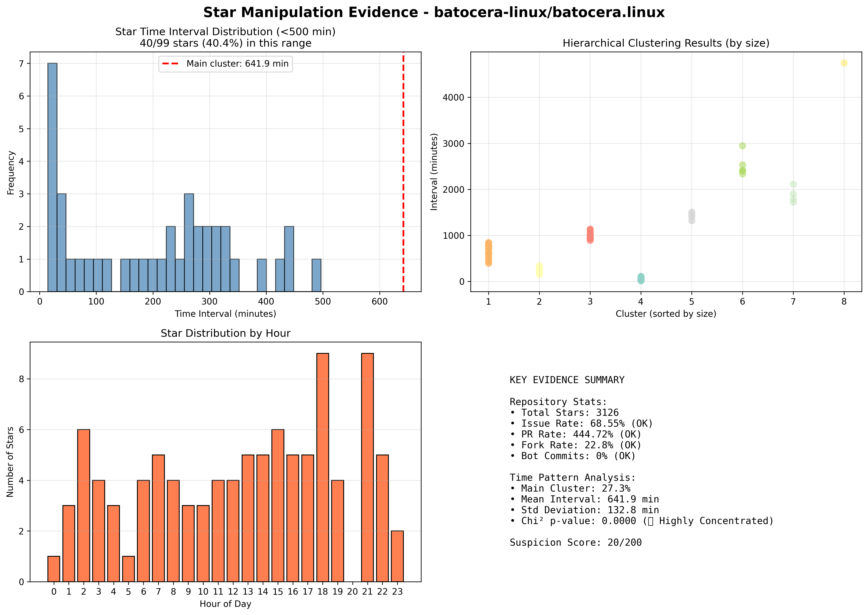Select the orange bar for hour 23
Screen dimensions: 868x615
(397, 556)
